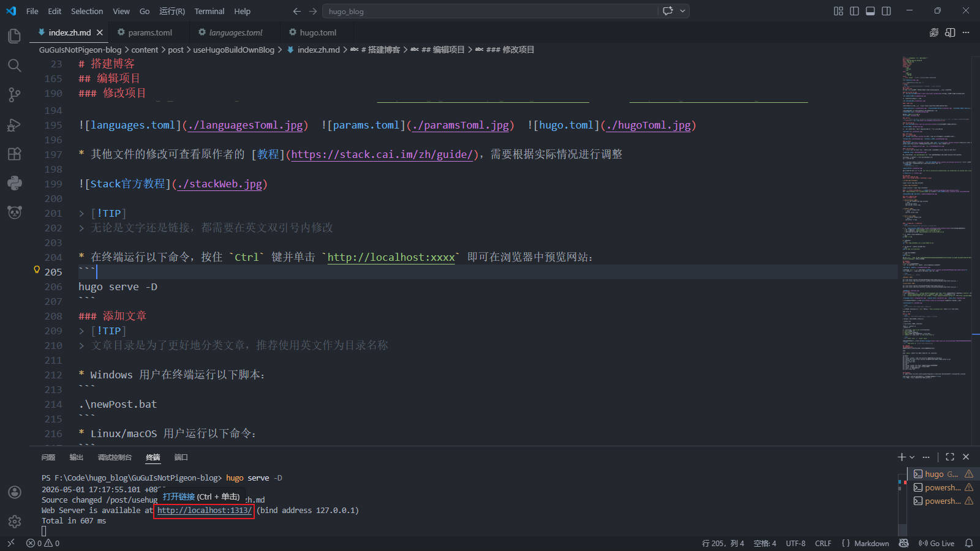Open the panda icon view in activity bar
980x551 pixels.
coord(14,212)
